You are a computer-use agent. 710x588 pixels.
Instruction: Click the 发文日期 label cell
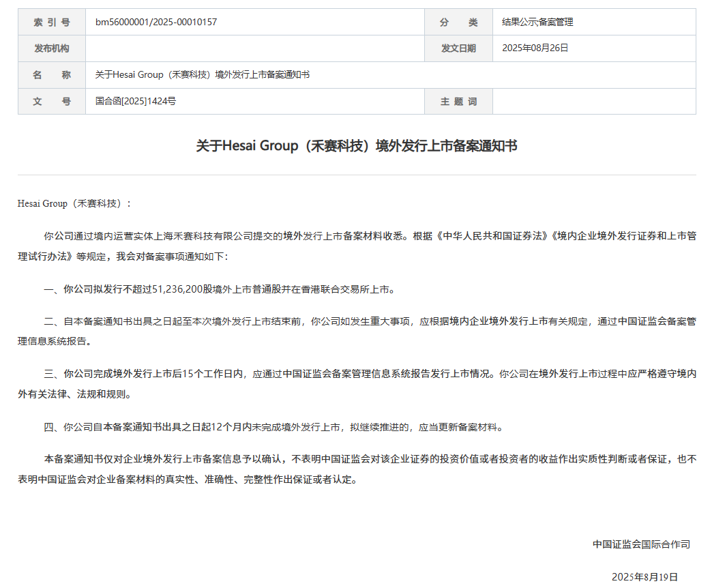pos(458,48)
